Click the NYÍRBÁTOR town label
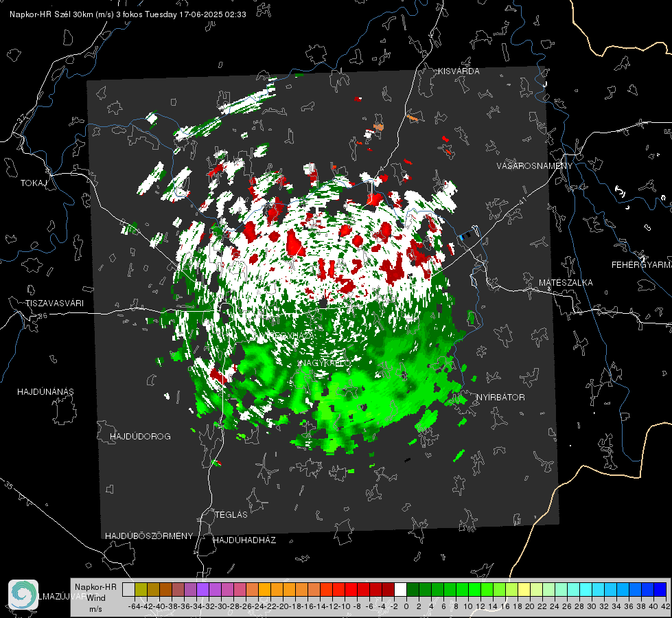Screen dimensions: 672x618 500,398
